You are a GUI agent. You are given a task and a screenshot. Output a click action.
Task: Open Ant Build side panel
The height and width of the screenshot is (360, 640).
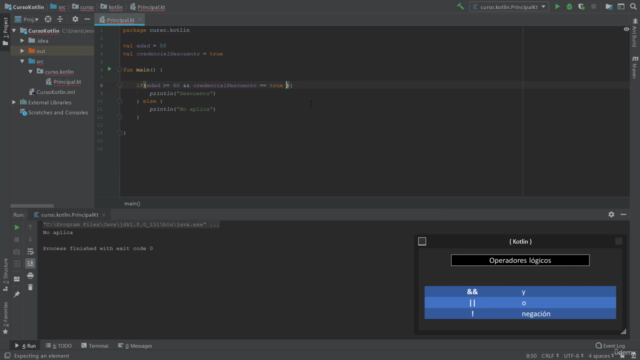[634, 33]
